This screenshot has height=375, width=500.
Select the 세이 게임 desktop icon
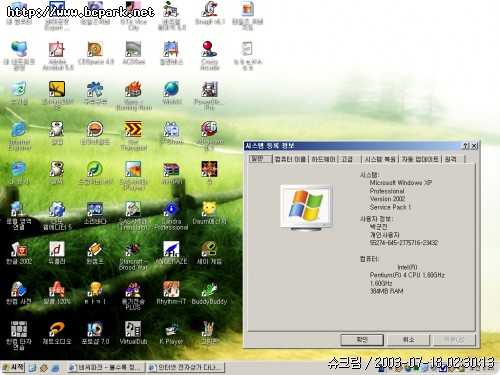209,253
